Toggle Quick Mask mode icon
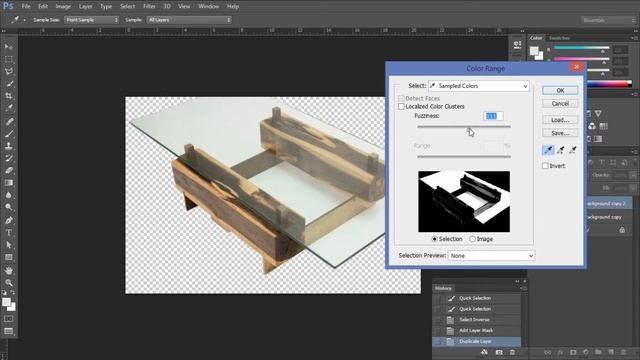640x360 pixels. pos(9,318)
